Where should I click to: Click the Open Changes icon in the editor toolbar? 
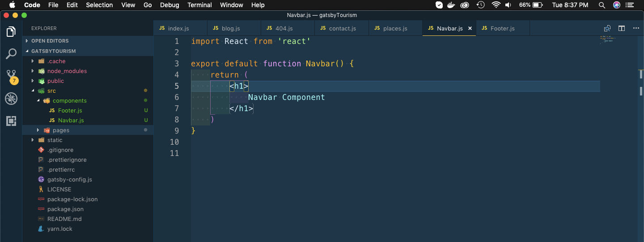(x=607, y=28)
